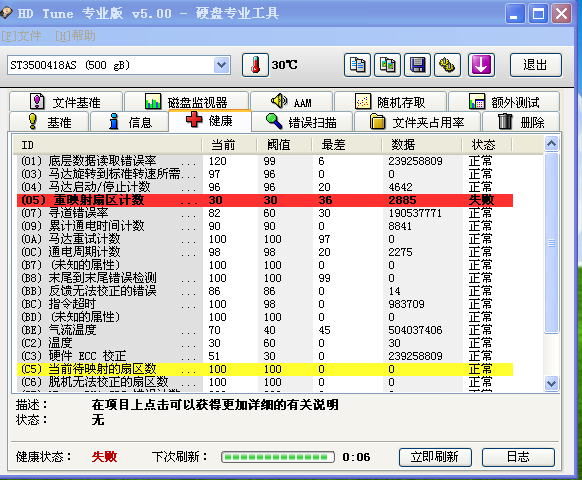Open the ST3500418AS drive dropdown
This screenshot has height=480, width=582.
click(x=222, y=65)
